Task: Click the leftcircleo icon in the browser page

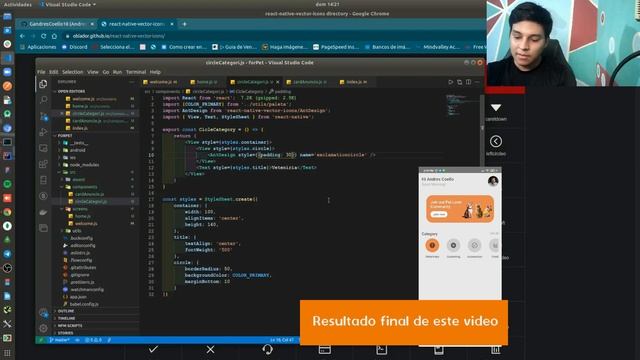Action: click(x=496, y=141)
